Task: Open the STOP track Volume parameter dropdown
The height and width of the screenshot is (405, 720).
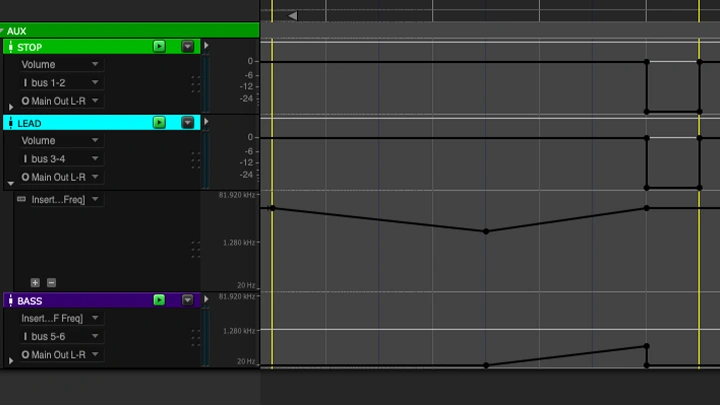Action: point(61,64)
